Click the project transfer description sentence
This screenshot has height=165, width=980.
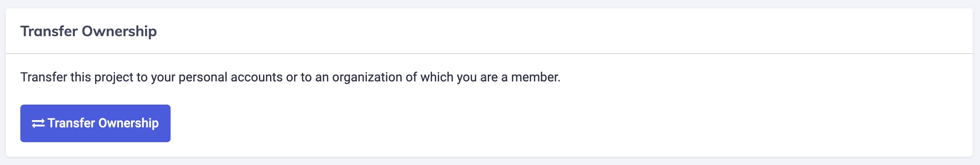[290, 77]
